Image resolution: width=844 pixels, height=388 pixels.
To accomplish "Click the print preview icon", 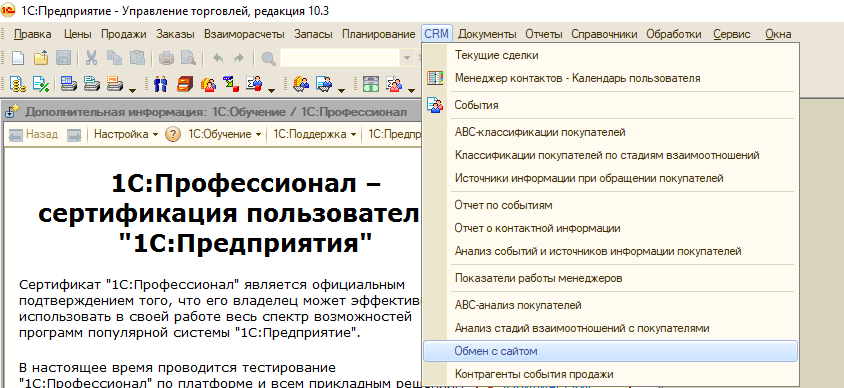I will pos(188,58).
